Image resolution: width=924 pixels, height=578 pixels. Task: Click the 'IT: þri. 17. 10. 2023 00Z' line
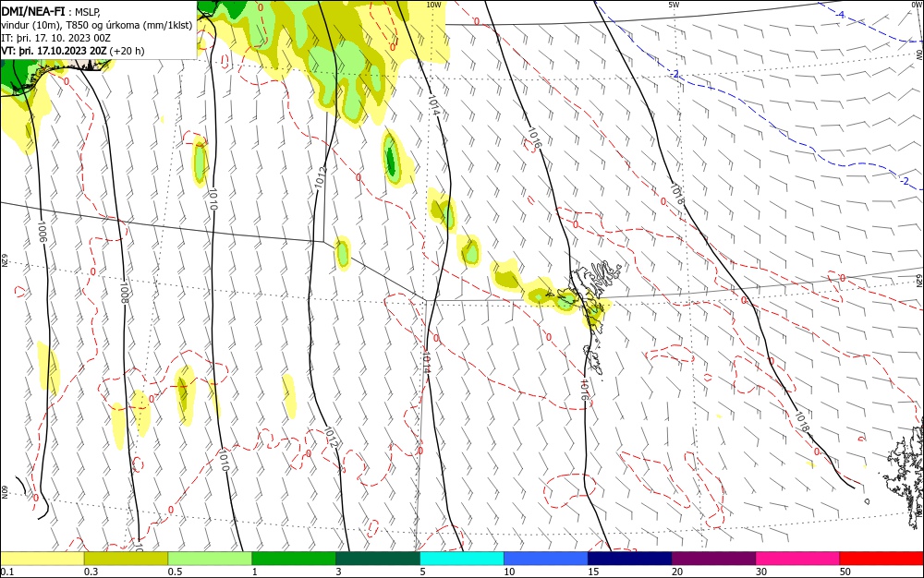pyautogui.click(x=56, y=38)
